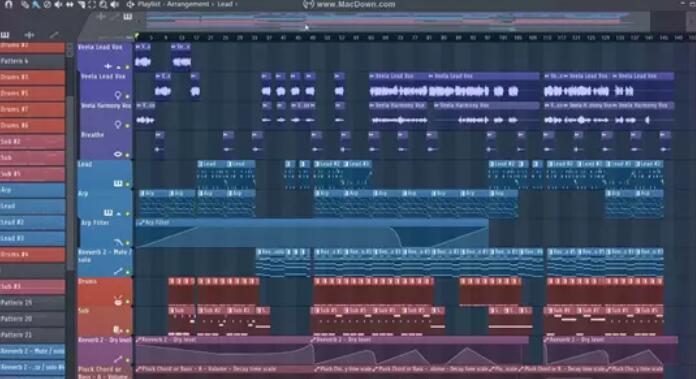Image resolution: width=696 pixels, height=379 pixels.
Task: Click the curve icon on Arp Filter track
Action: coord(119,242)
